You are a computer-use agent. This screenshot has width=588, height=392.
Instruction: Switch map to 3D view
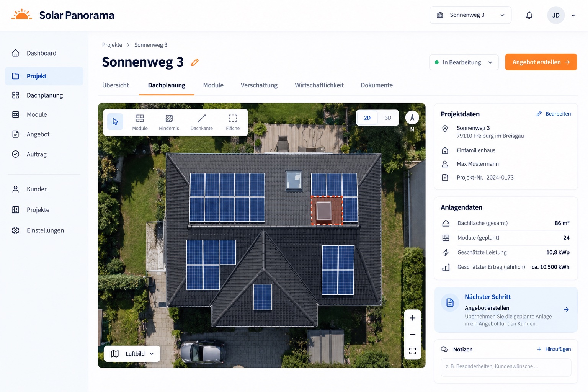pos(388,118)
